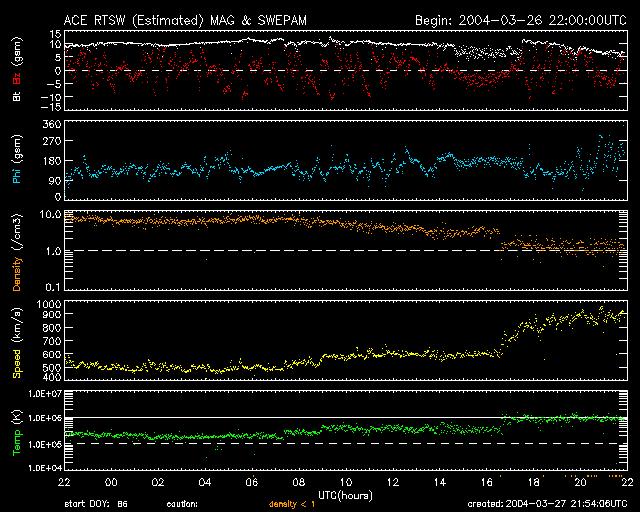640x512 pixels.
Task: Click the 14 hour tick on time axis
Action: pyautogui.click(x=439, y=482)
